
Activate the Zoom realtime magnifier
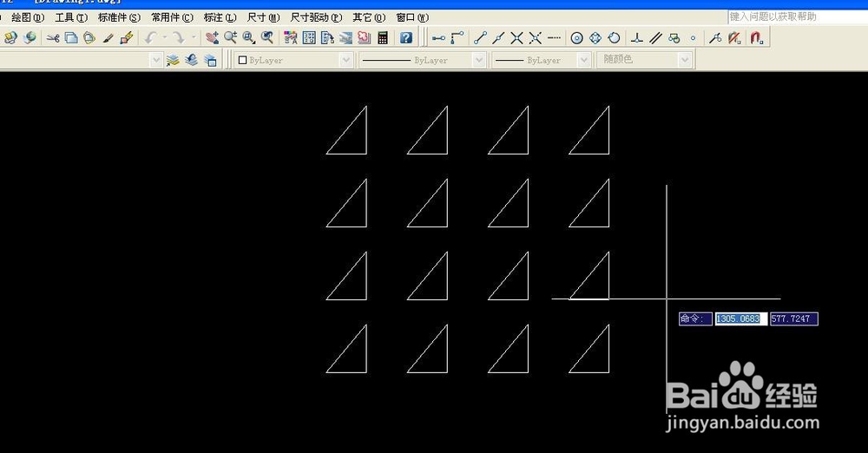(230, 37)
